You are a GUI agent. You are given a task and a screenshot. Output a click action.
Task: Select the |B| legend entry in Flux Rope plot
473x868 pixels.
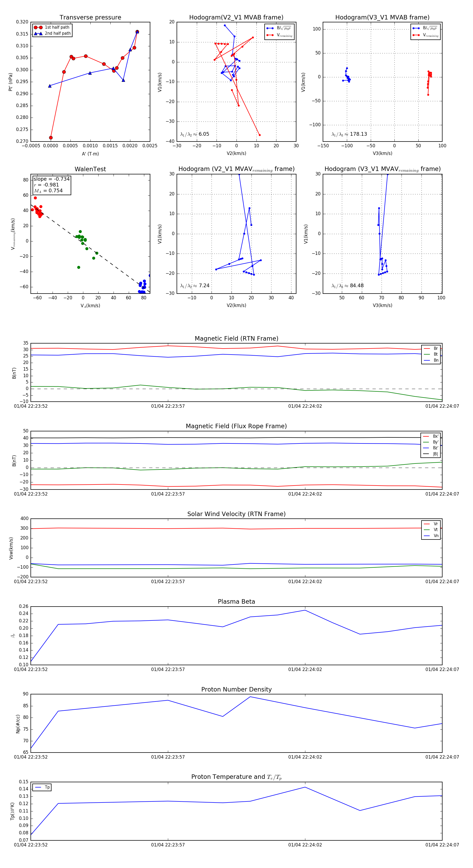431,454
